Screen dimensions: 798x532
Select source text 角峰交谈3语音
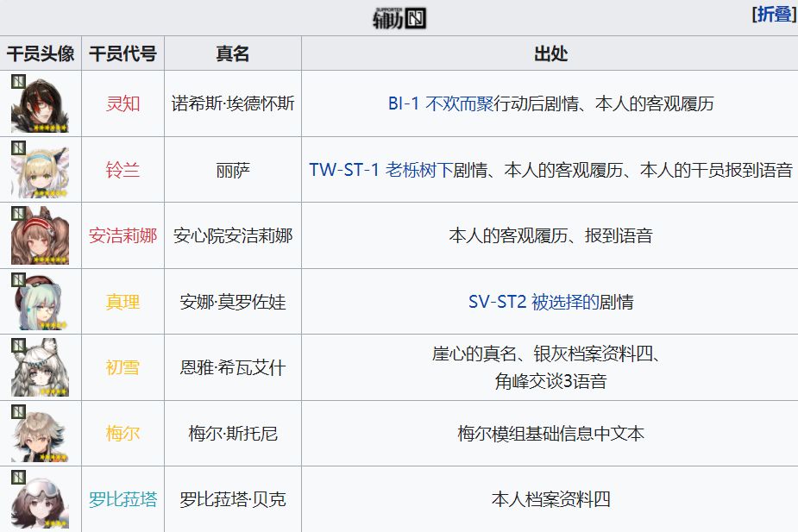pos(550,381)
